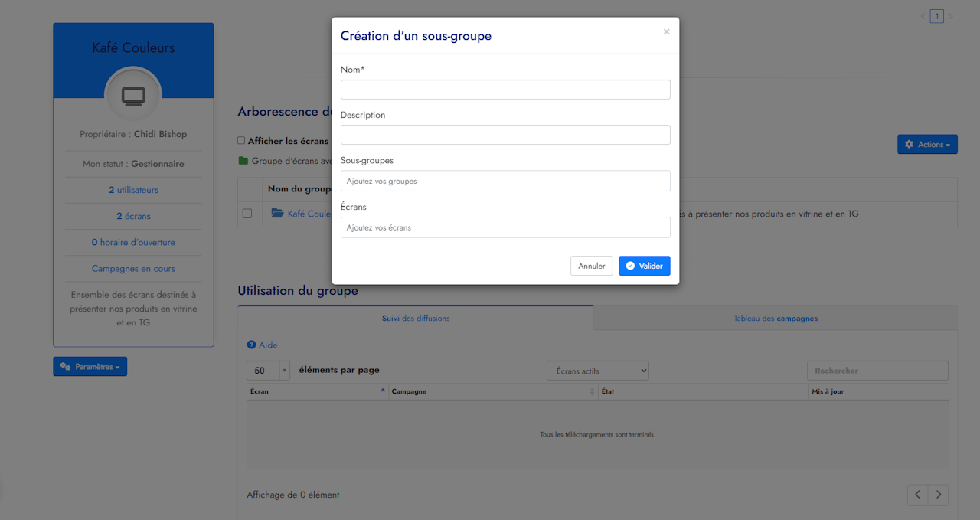Go to the next page of results
The height and width of the screenshot is (520, 980).
pos(938,495)
